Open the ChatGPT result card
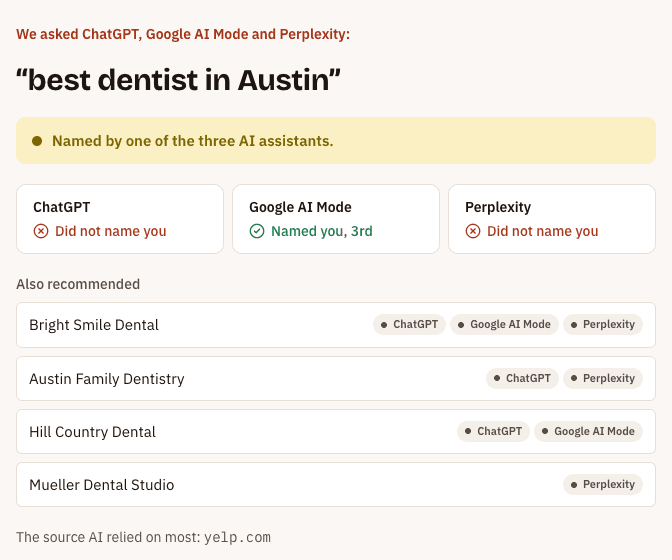The image size is (672, 560). [120, 219]
